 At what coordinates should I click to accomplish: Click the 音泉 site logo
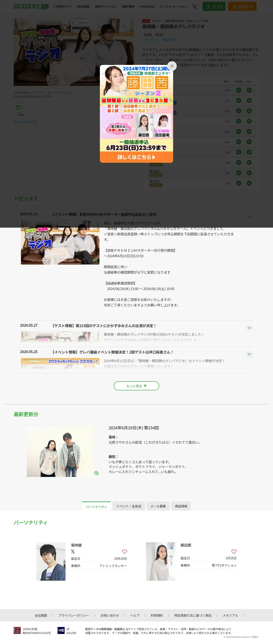(31, 7)
